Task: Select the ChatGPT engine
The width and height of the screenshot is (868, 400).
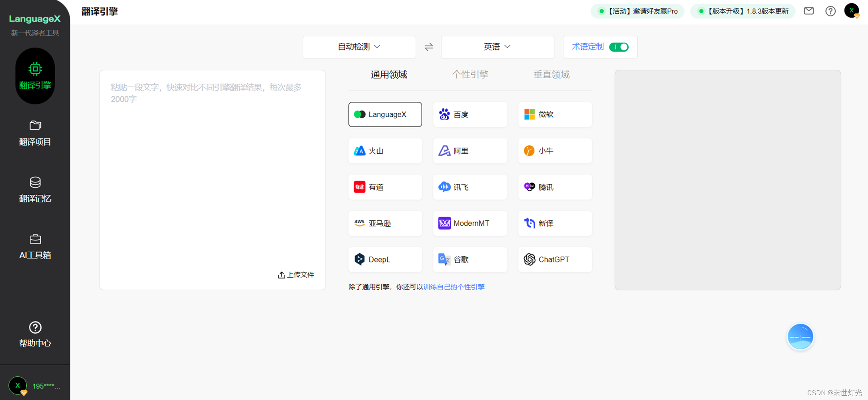Action: (x=555, y=260)
